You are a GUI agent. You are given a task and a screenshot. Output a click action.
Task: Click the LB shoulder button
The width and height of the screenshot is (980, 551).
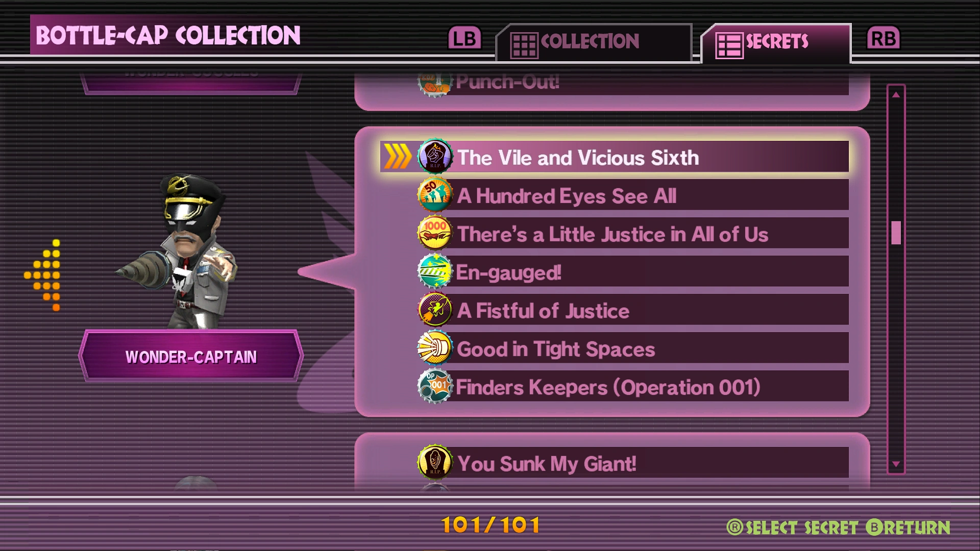(464, 38)
